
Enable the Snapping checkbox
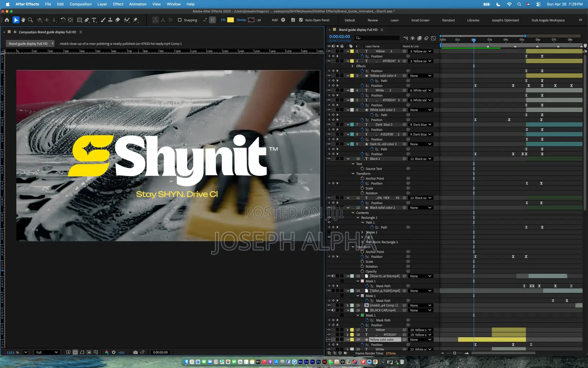180,20
